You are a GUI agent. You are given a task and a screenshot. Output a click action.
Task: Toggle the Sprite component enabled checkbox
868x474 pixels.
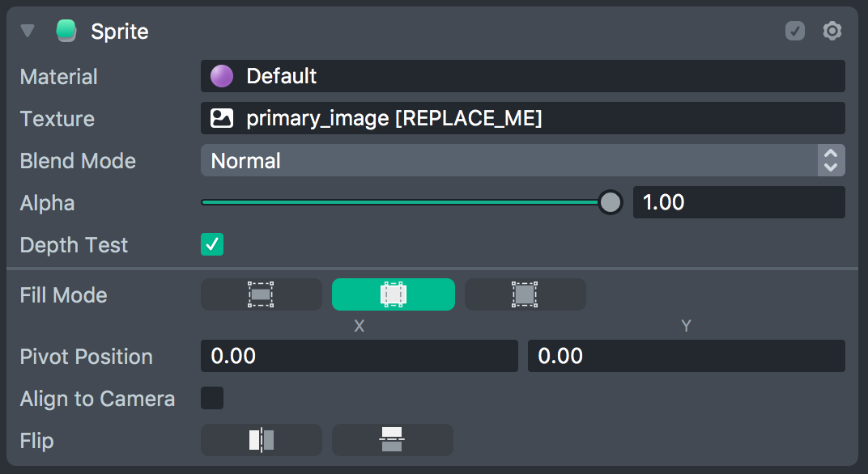(x=795, y=32)
